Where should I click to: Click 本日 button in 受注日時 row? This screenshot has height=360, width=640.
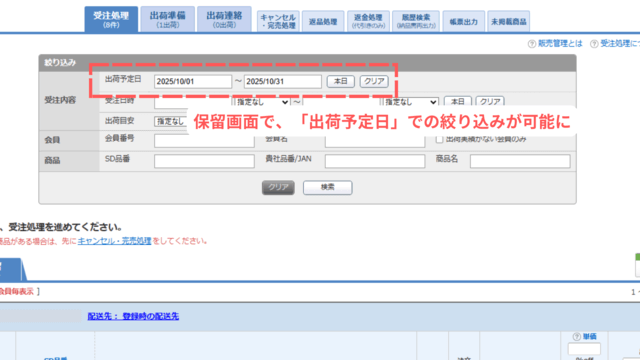pos(458,101)
